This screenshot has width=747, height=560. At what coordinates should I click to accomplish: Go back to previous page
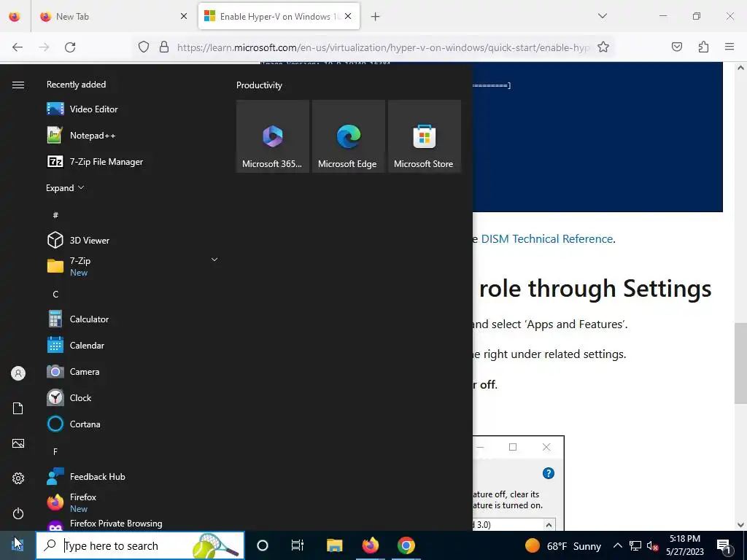coord(18,47)
